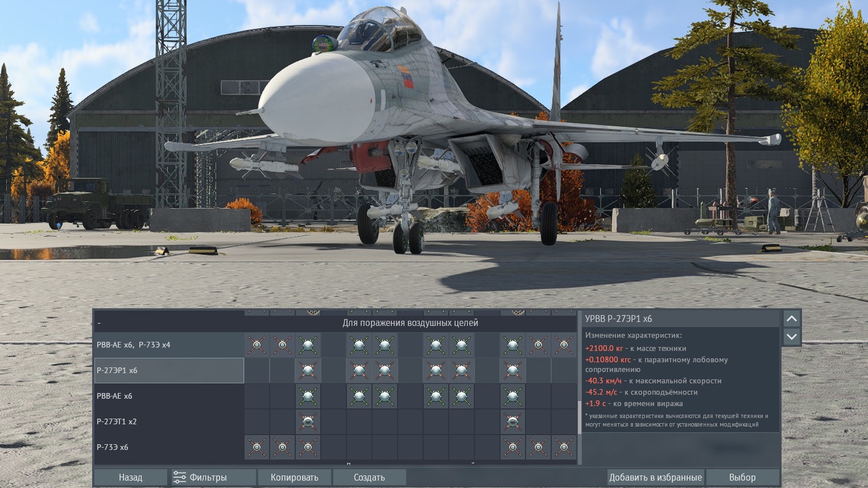This screenshot has width=868, height=488.
Task: Click third missile icon in Р-73Э x6 row
Action: tap(308, 447)
